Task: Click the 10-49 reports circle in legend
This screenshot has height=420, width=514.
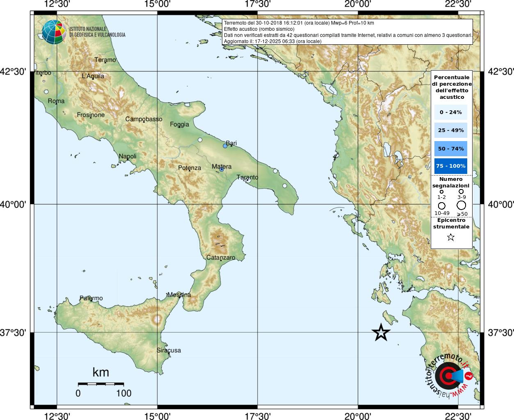Action: point(441,205)
